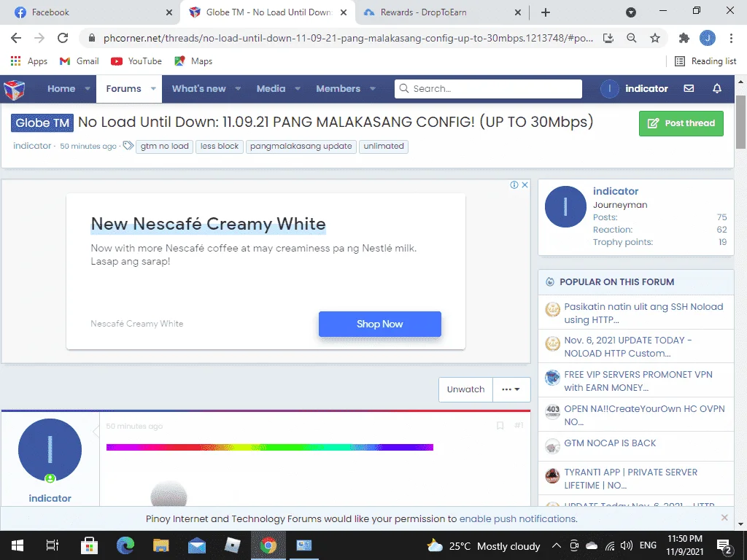The height and width of the screenshot is (560, 747).
Task: Click the Post thread button
Action: pos(681,123)
